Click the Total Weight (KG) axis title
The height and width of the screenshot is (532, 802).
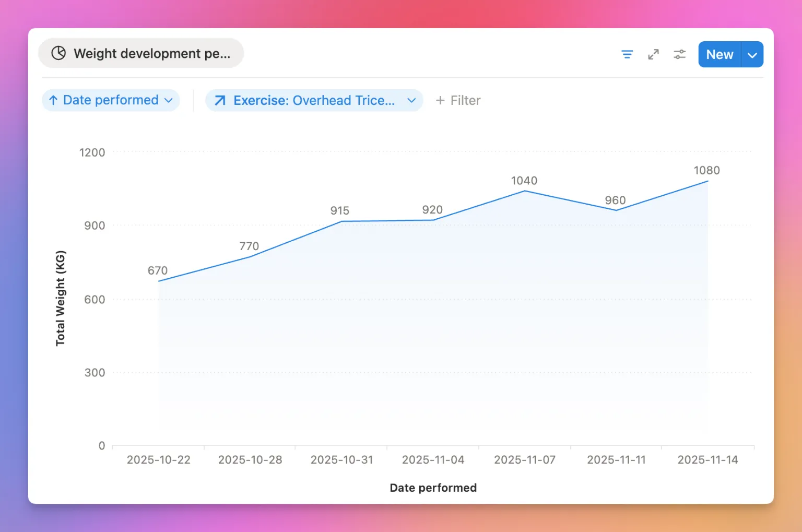click(61, 298)
